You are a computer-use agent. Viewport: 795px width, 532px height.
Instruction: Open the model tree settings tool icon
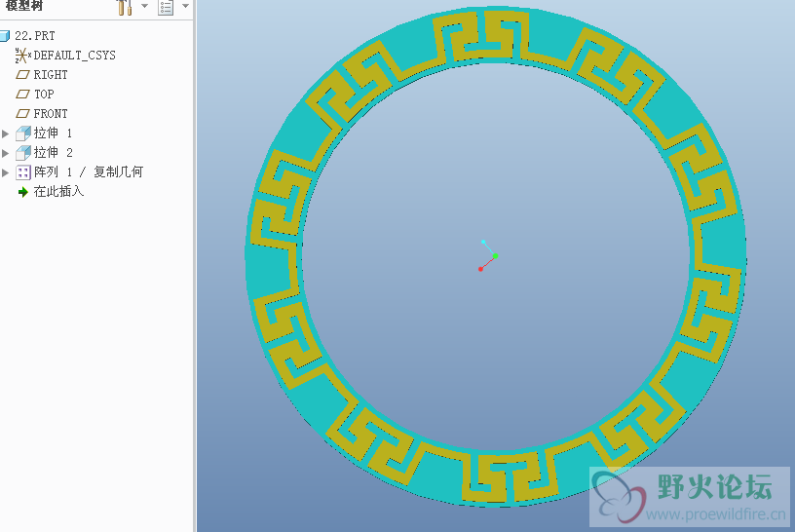125,7
